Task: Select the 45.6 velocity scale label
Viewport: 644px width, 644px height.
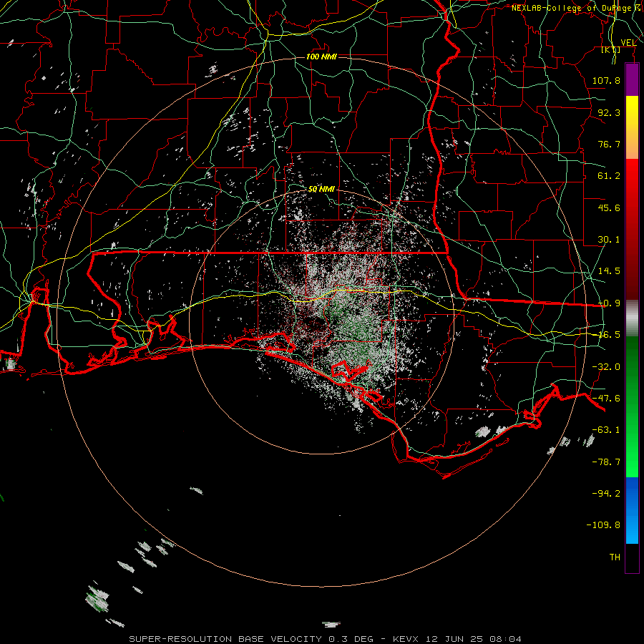Action: tap(609, 208)
